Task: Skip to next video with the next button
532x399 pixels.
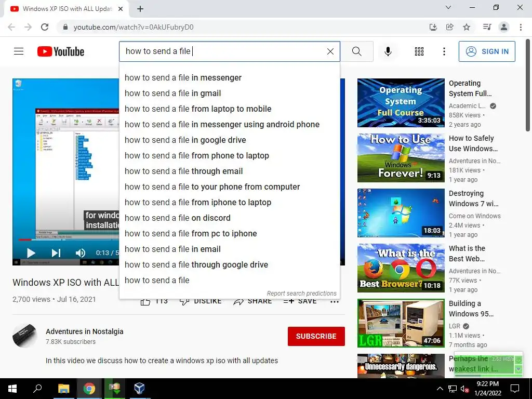Action: 56,253
